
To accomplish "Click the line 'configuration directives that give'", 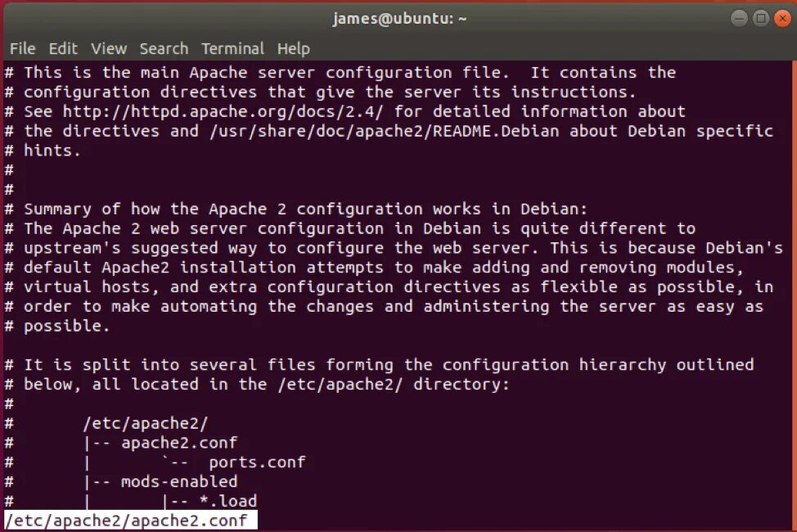I will click(x=321, y=92).
